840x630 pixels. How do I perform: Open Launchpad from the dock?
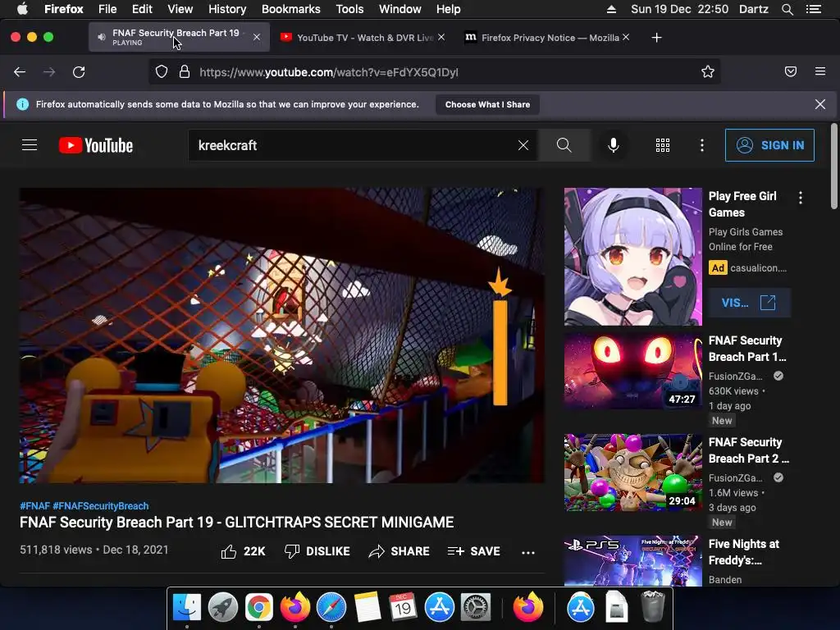click(x=223, y=608)
